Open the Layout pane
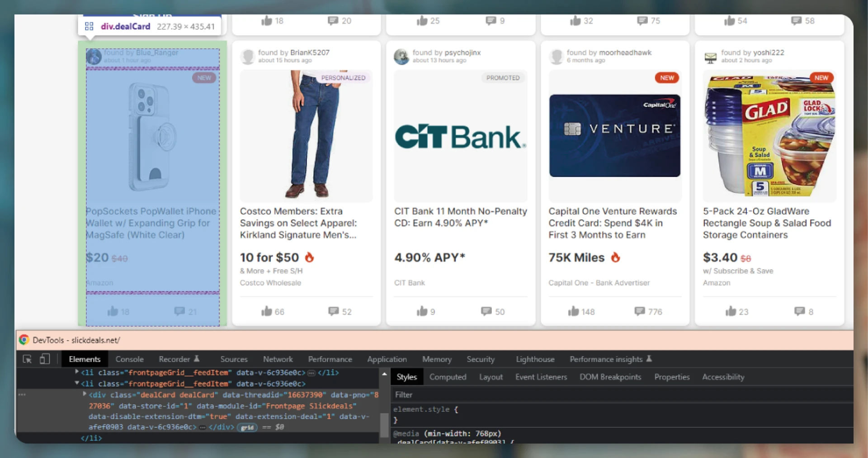The width and height of the screenshot is (868, 458). (491, 377)
